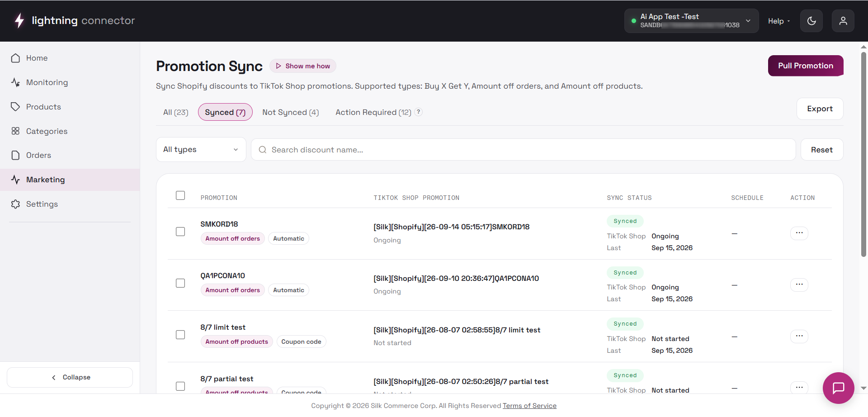868x417 pixels.
Task: Open action menu for QA1PCONA10 row
Action: 799,284
